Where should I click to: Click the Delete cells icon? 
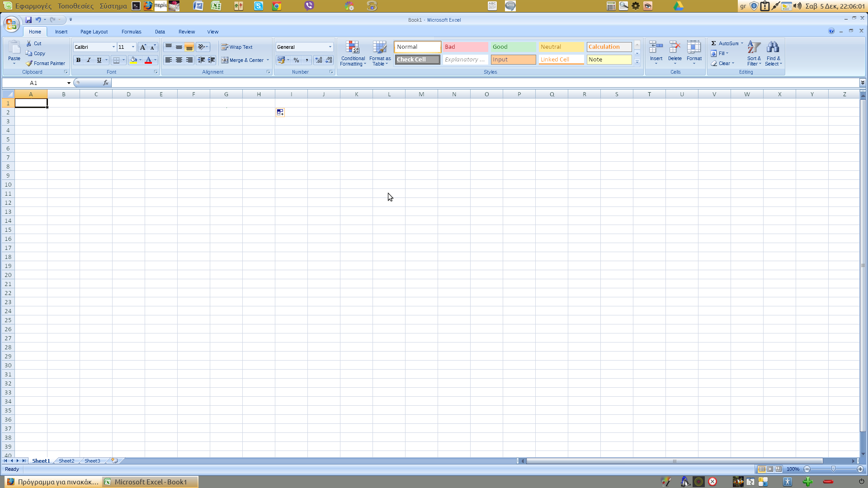[x=675, y=47]
